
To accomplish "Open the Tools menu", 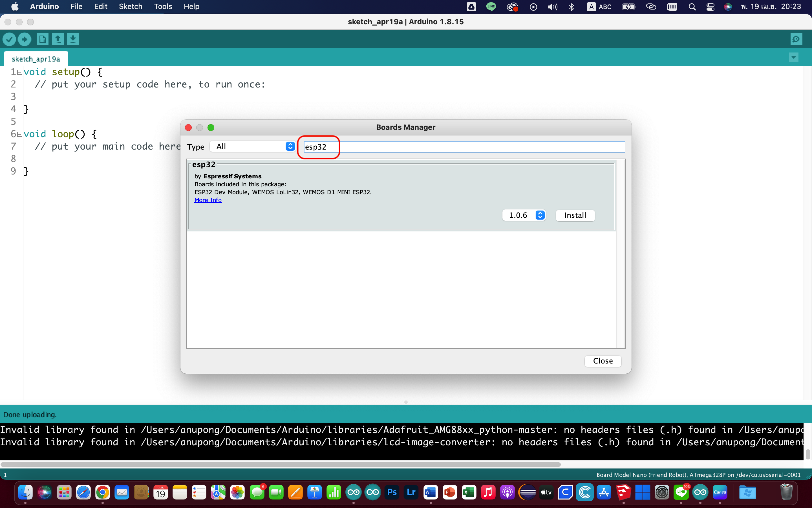I will [163, 6].
